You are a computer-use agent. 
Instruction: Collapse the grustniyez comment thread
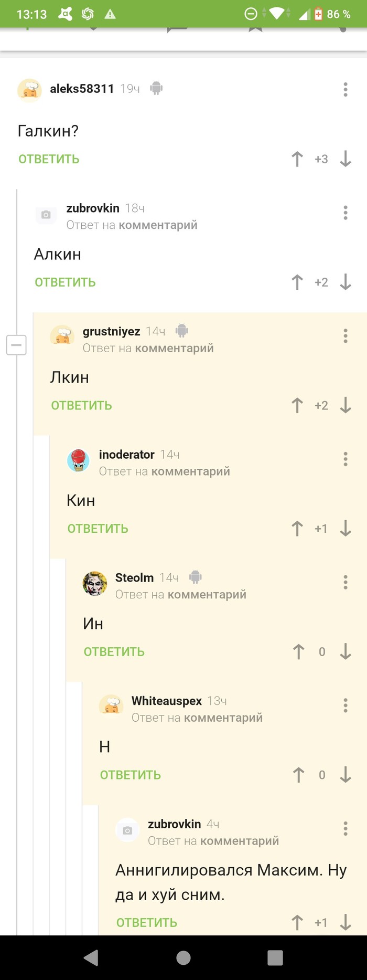16,345
